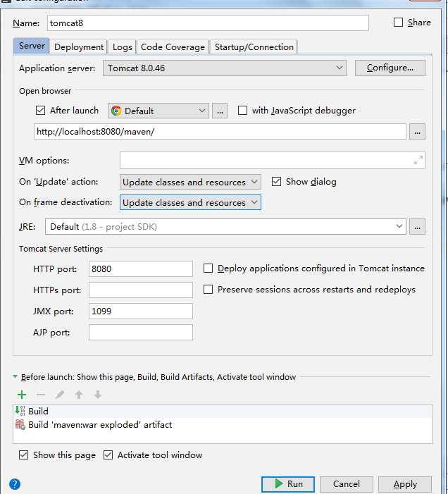Viewport: 448px width, 494px height.
Task: Uncheck the After launch checkbox
Action: point(41,111)
